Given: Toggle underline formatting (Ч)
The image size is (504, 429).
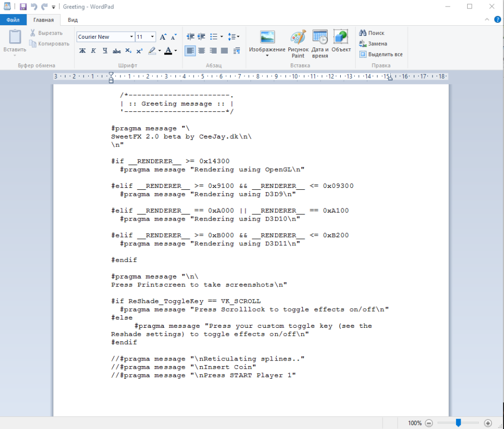Looking at the screenshot, I should pyautogui.click(x=105, y=51).
